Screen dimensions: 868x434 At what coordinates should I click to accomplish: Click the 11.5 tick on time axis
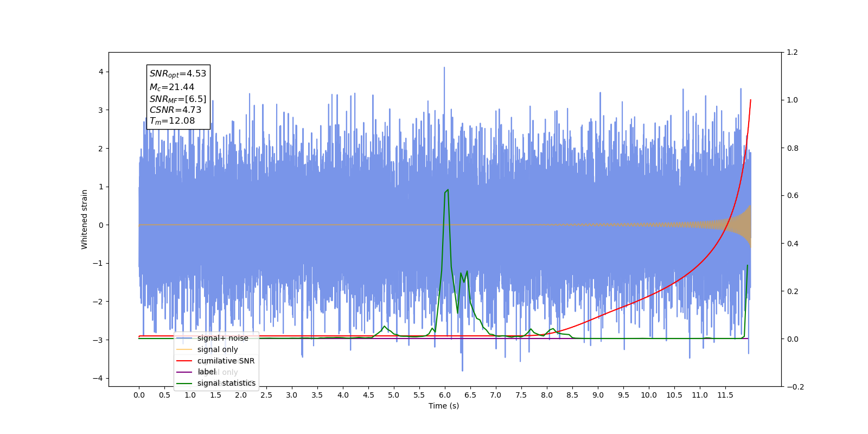pos(725,395)
